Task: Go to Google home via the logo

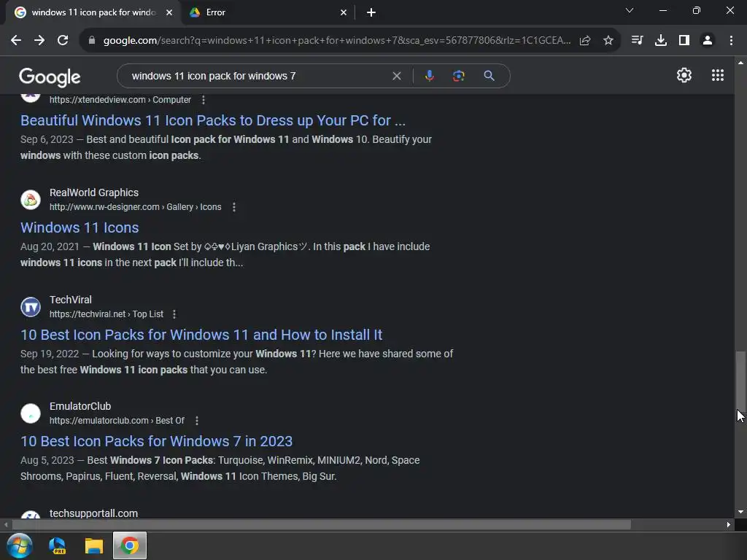Action: [50, 77]
